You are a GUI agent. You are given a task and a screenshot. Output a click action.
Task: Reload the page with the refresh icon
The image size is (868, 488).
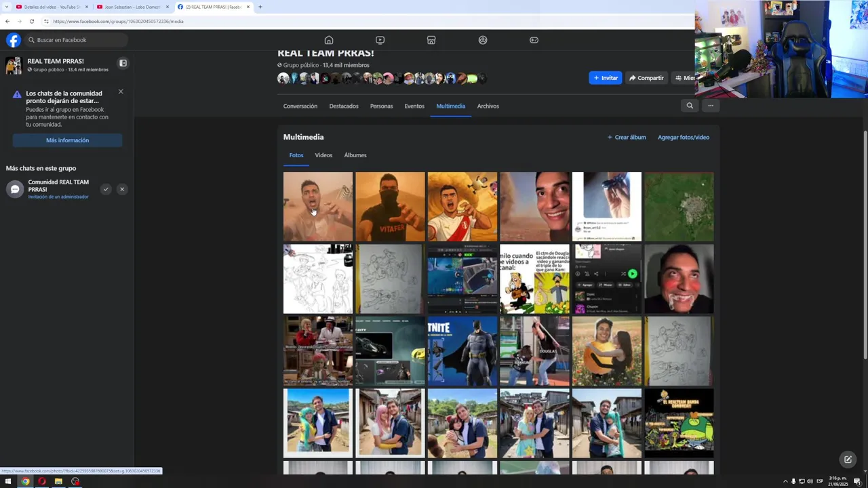pos(31,21)
